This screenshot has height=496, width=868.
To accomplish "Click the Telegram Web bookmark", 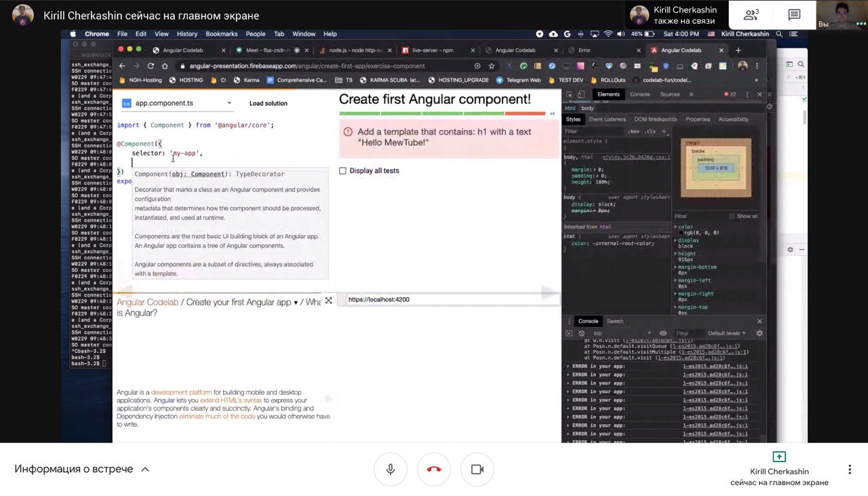I will [519, 80].
